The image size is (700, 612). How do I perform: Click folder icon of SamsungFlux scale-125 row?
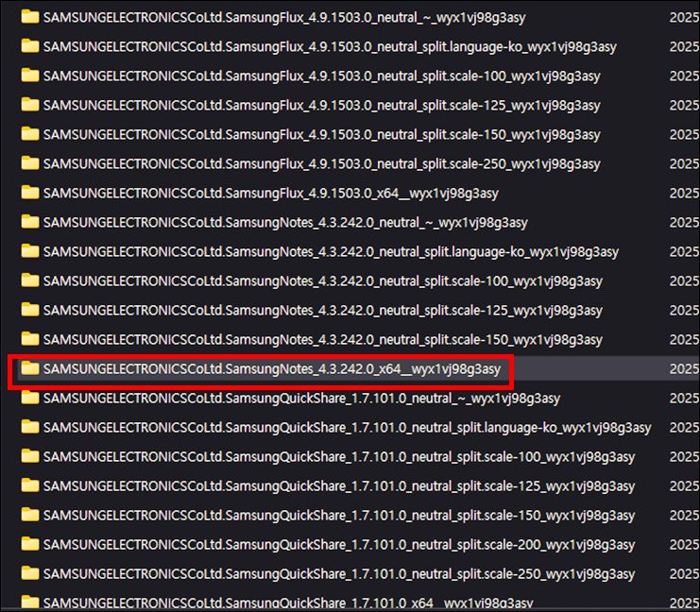click(30, 105)
